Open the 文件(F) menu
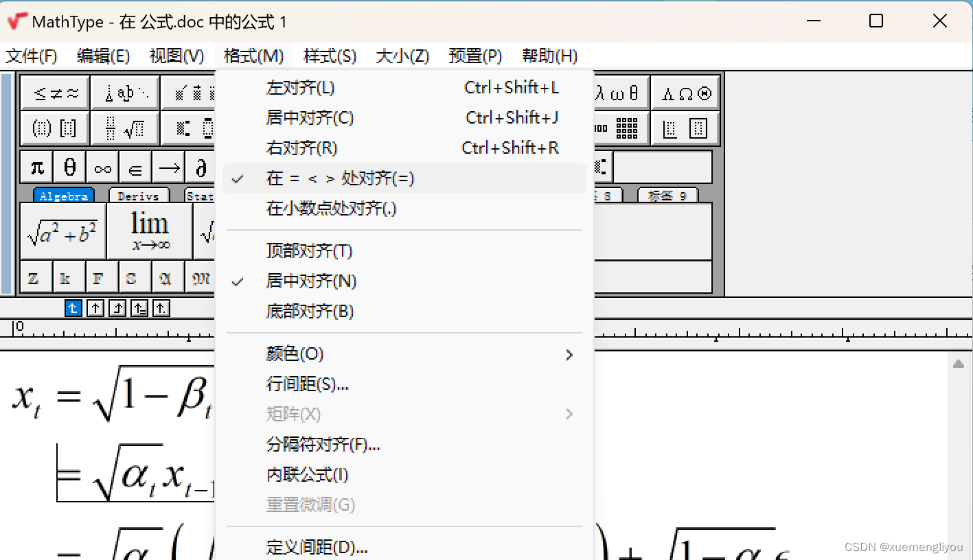Viewport: 973px width, 560px height. pyautogui.click(x=32, y=56)
